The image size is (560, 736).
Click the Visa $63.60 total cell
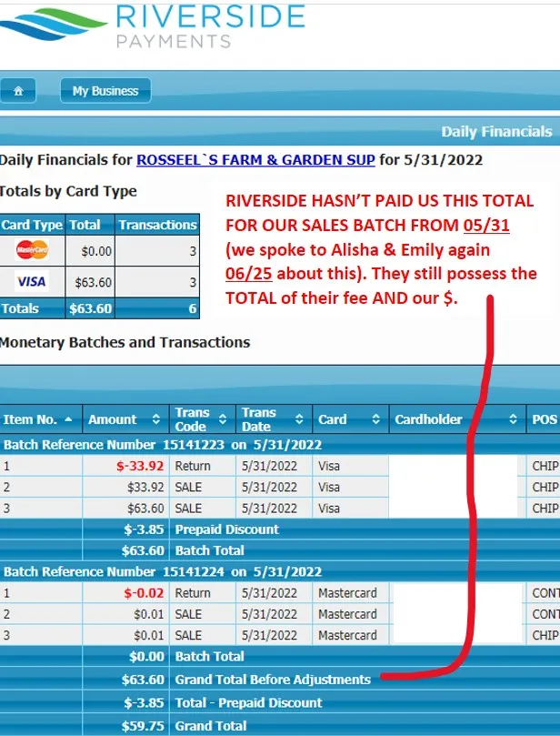pos(90,282)
